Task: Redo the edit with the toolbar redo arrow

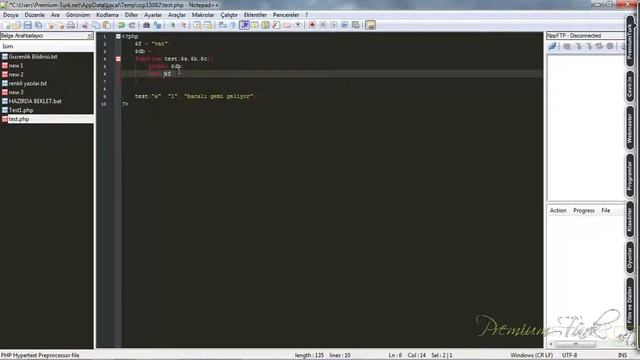Action: tap(132, 25)
